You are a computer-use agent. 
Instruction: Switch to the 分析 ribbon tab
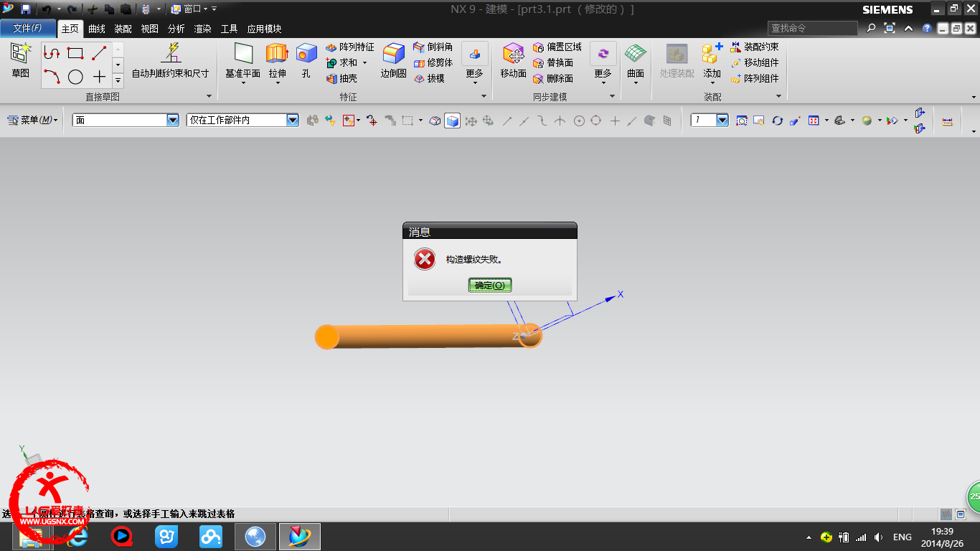pos(176,29)
